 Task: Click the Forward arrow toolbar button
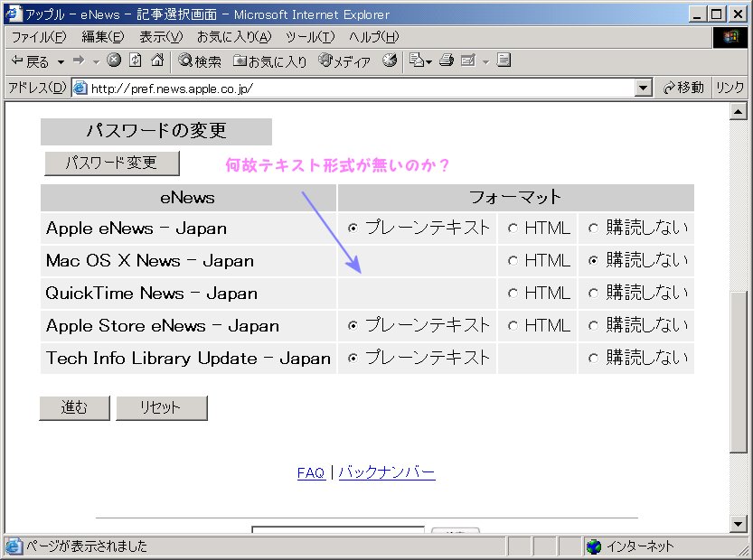[x=79, y=61]
